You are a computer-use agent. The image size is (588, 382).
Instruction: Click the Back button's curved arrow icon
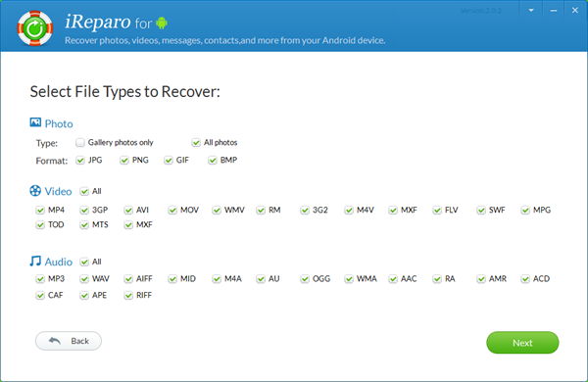pyautogui.click(x=55, y=341)
